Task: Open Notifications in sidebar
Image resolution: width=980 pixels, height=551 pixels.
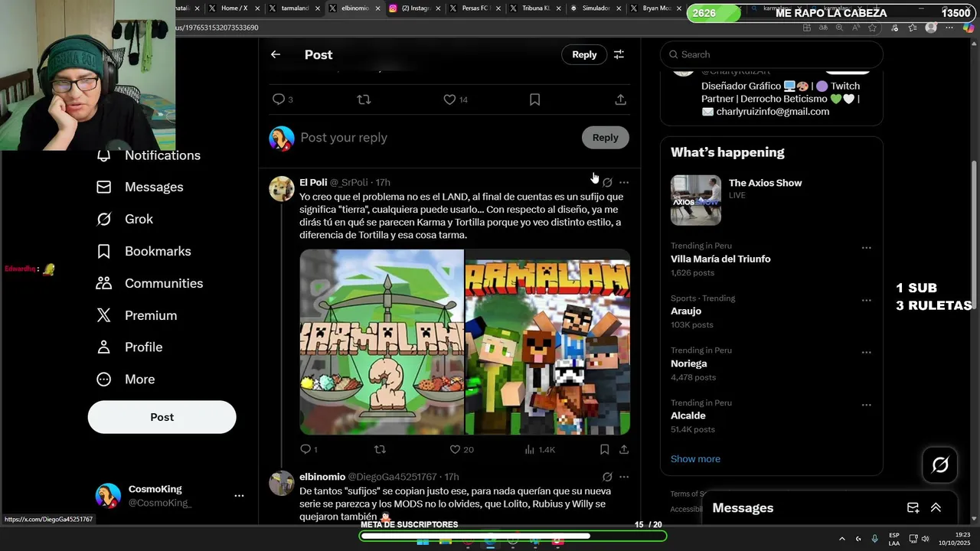Action: pyautogui.click(x=149, y=155)
